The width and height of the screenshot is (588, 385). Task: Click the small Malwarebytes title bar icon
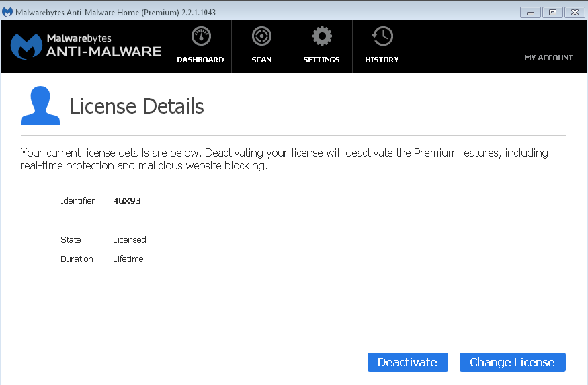[x=7, y=12]
